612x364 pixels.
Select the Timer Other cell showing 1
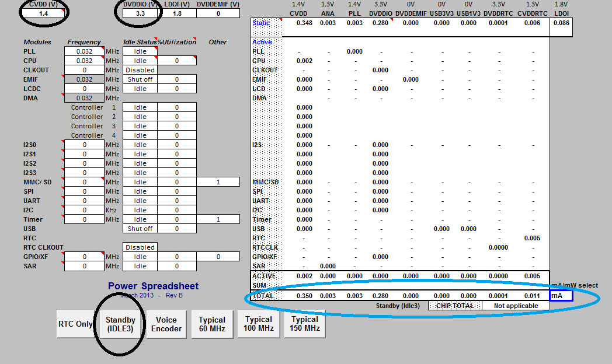pyautogui.click(x=218, y=219)
